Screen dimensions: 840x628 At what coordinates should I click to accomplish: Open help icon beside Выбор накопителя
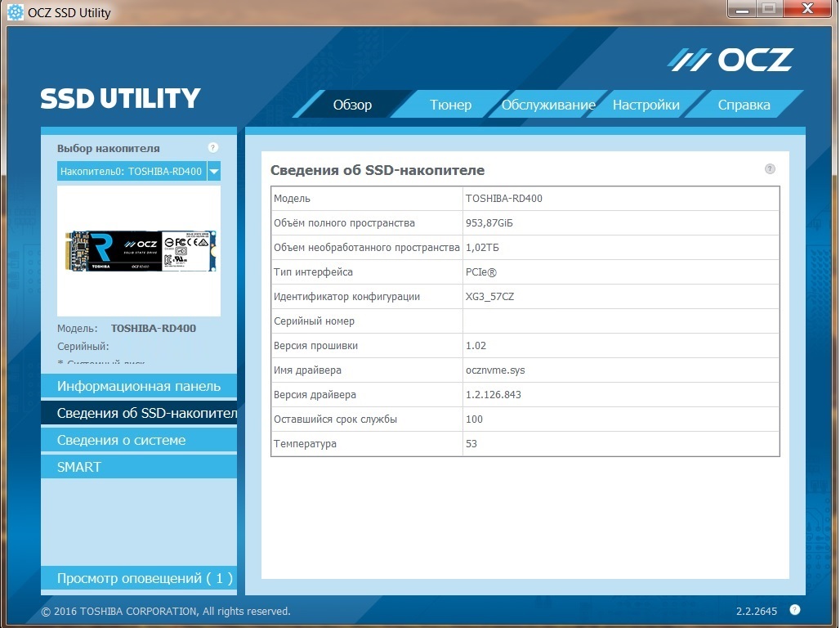click(x=212, y=147)
